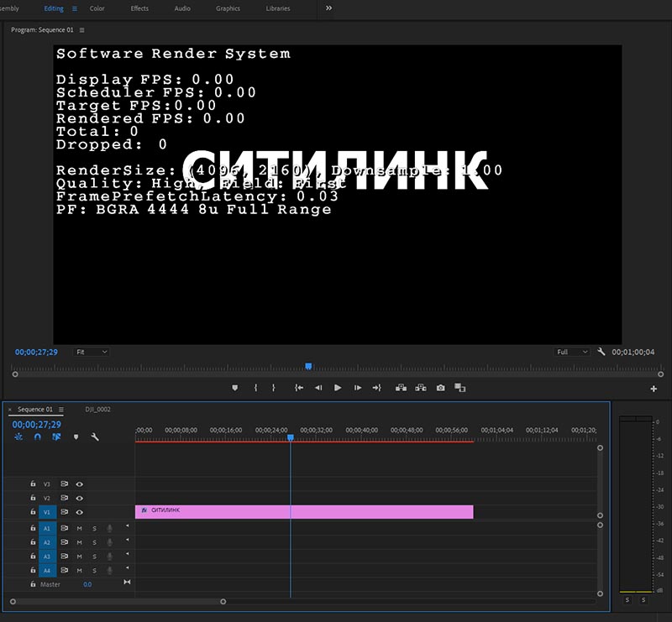672x622 pixels.
Task: Step forward one frame
Action: [358, 388]
